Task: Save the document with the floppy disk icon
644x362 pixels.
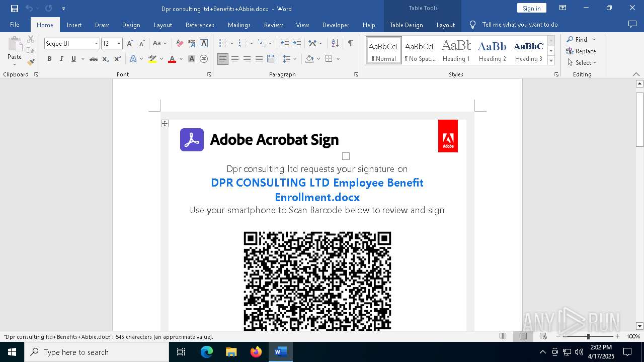Action: point(15,9)
